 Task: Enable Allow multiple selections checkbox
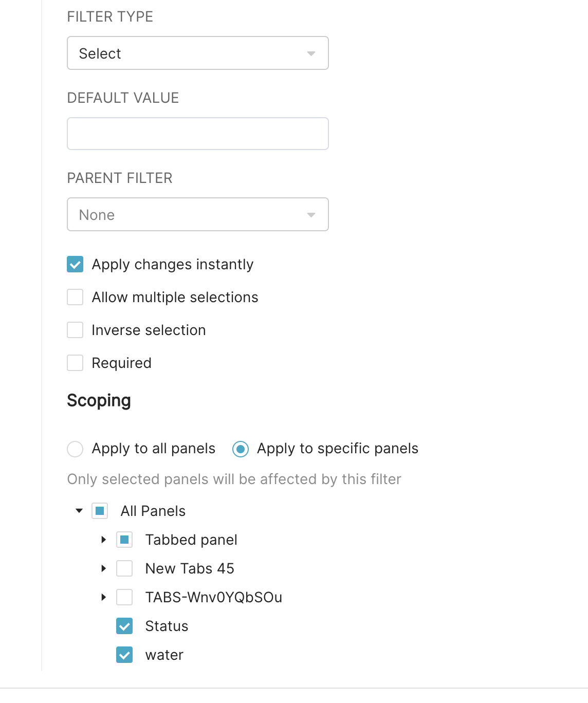click(x=75, y=297)
